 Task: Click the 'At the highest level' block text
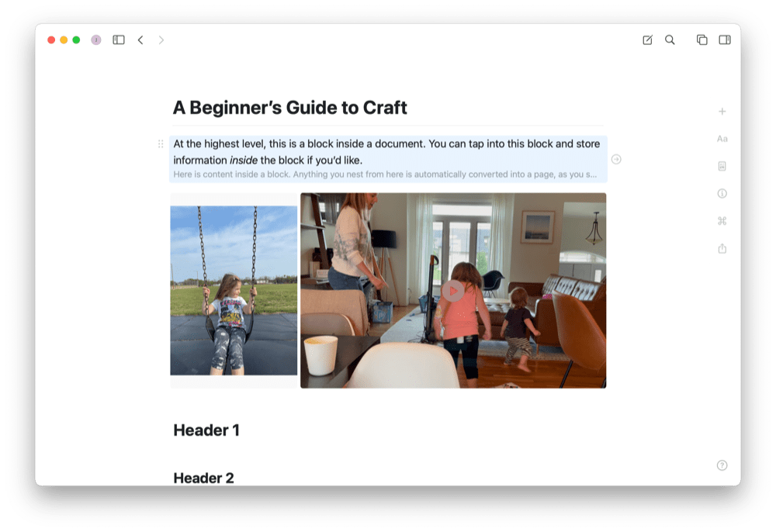click(x=386, y=152)
